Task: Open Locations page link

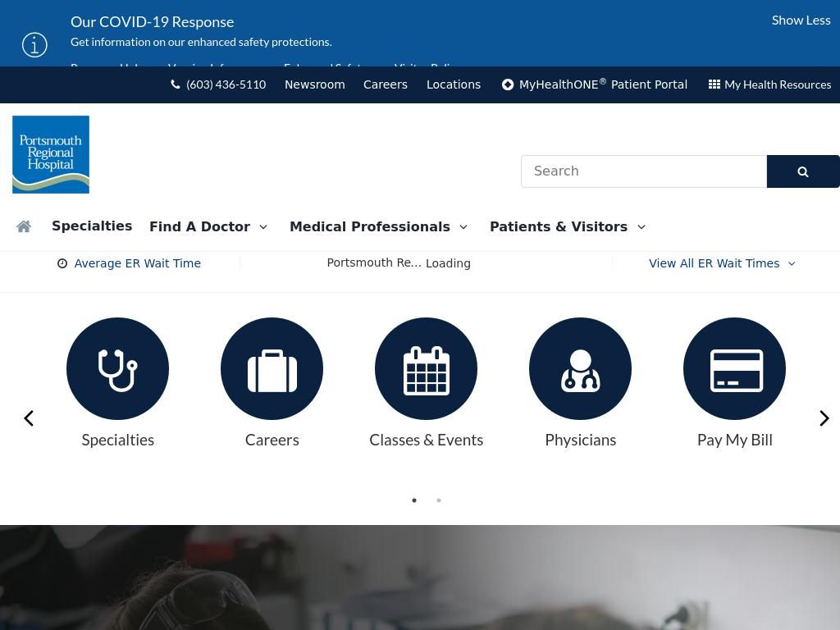Action: point(453,84)
